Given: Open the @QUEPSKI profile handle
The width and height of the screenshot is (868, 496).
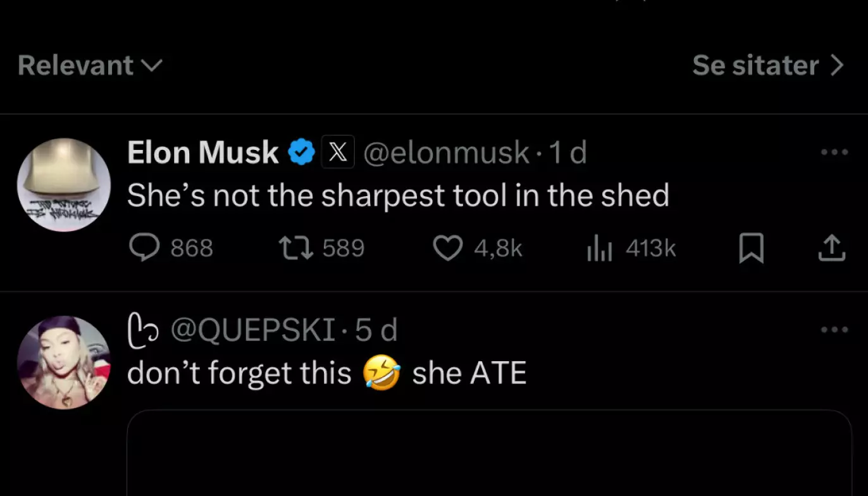Looking at the screenshot, I should tap(251, 330).
